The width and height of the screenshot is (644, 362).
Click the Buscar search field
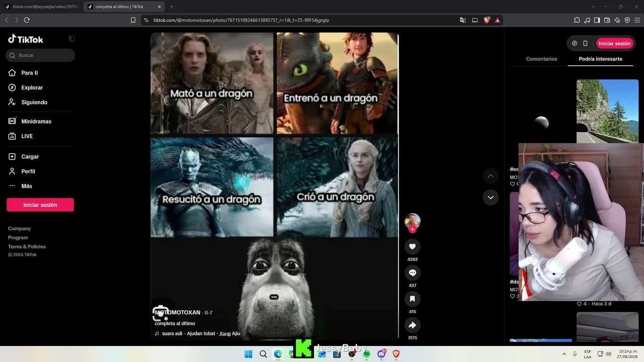pyautogui.click(x=40, y=55)
